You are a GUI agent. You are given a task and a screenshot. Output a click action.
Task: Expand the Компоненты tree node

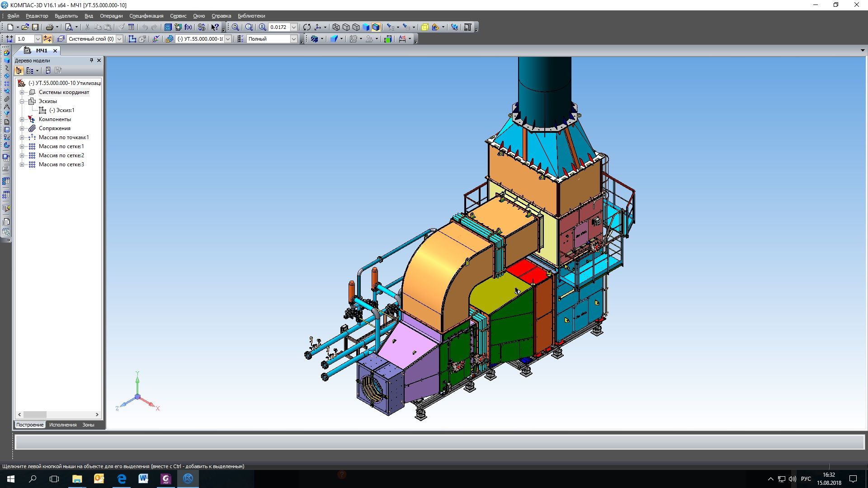22,119
